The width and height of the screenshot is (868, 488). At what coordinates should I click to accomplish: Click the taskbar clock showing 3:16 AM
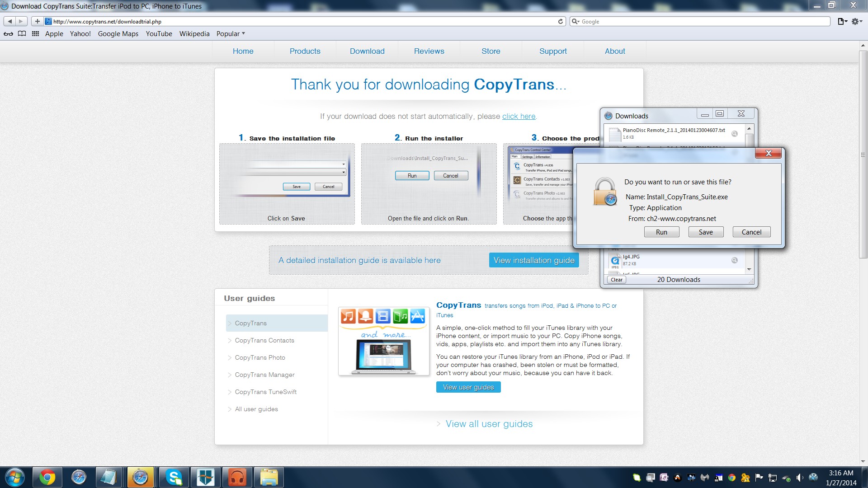coord(841,478)
